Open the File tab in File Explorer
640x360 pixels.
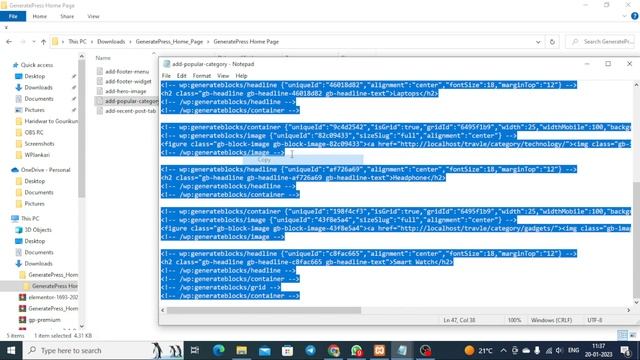coord(13,16)
